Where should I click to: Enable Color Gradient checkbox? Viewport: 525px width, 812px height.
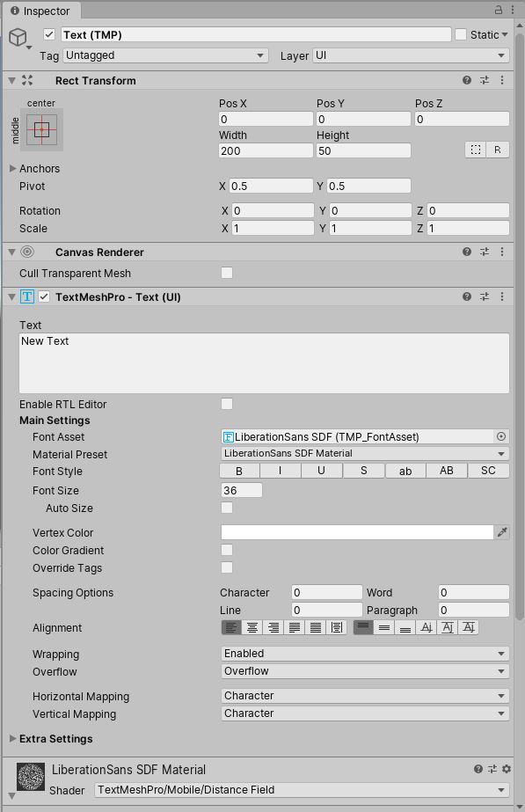pyautogui.click(x=227, y=550)
